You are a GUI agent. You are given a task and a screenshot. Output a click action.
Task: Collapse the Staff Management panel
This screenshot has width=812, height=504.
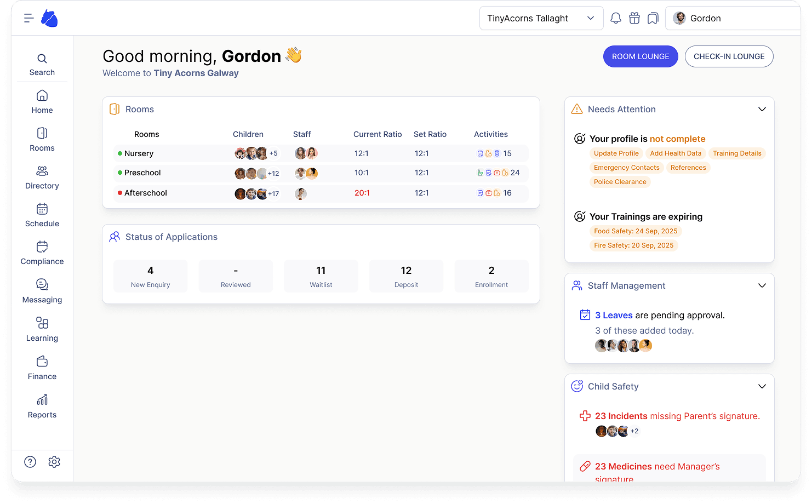point(762,285)
